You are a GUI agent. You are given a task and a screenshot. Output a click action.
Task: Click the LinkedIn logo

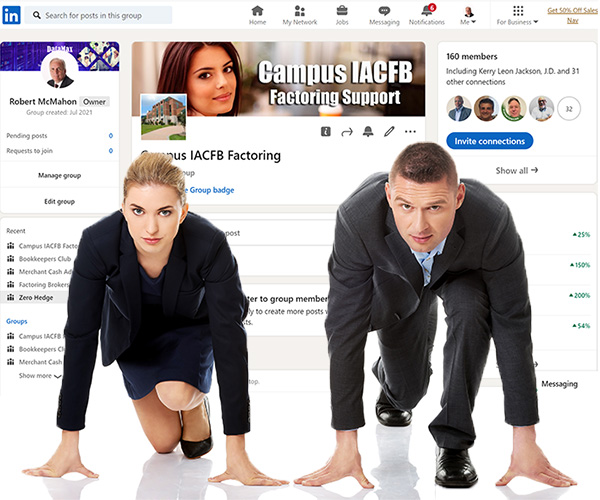click(x=11, y=15)
